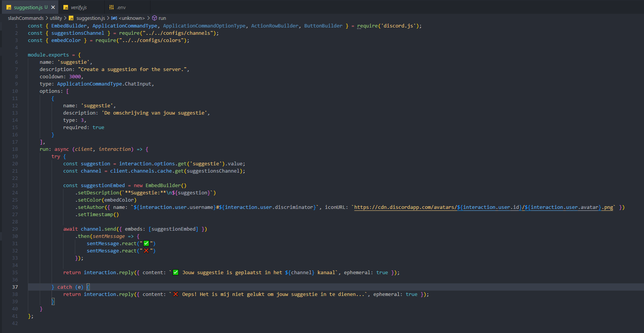Open the utility breadcrumb dropdown

(56, 18)
